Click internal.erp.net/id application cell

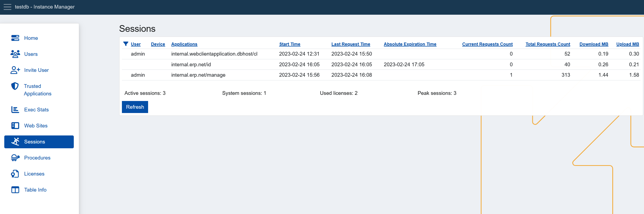click(x=191, y=64)
